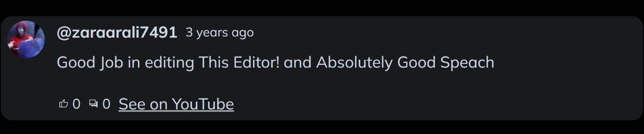644x134 pixels.
Task: Click the like count next to thumbs-up
Action: pos(76,104)
